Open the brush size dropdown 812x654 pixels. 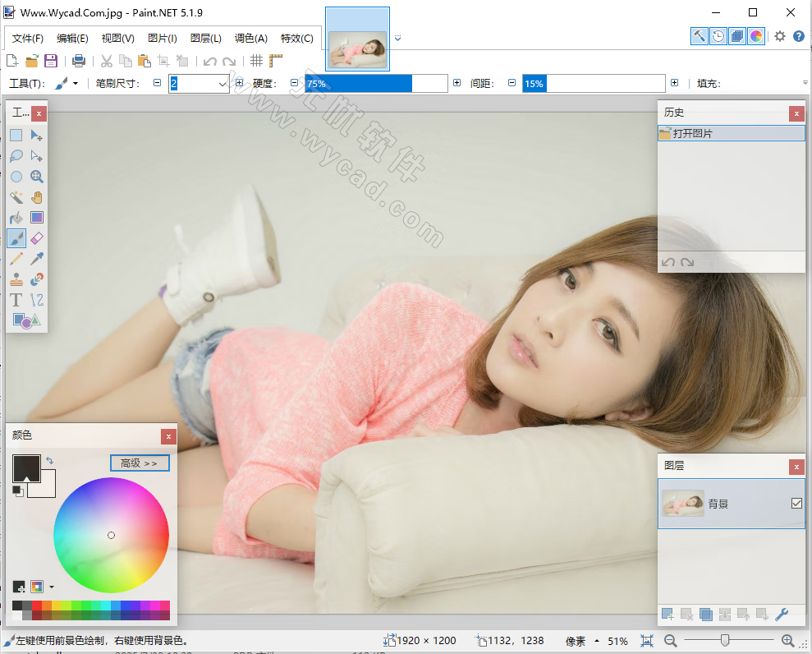click(222, 83)
